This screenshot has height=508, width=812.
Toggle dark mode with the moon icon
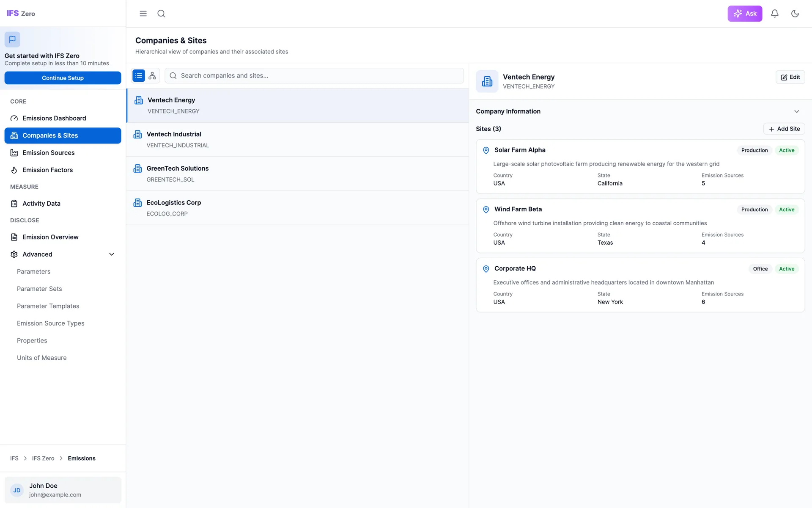pos(795,14)
